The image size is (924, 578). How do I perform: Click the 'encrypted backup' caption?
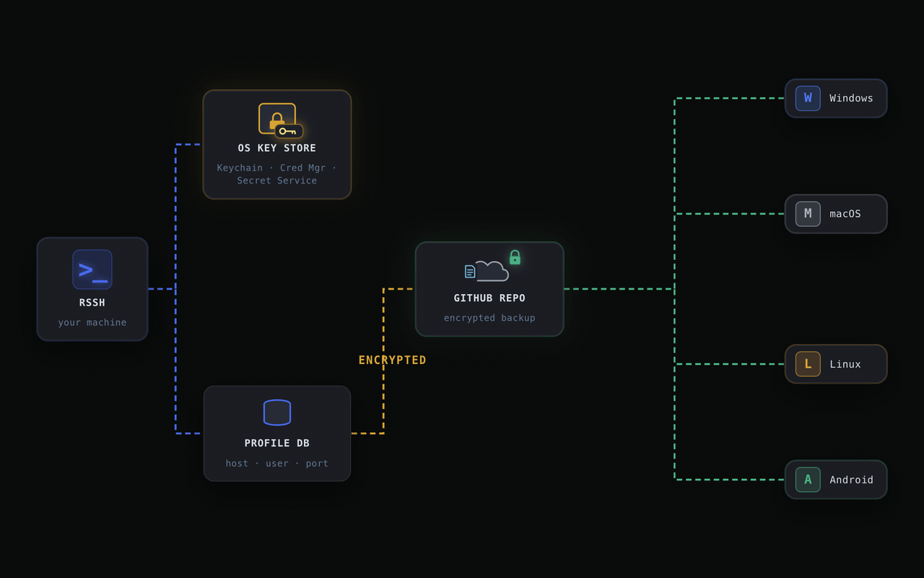pos(489,318)
